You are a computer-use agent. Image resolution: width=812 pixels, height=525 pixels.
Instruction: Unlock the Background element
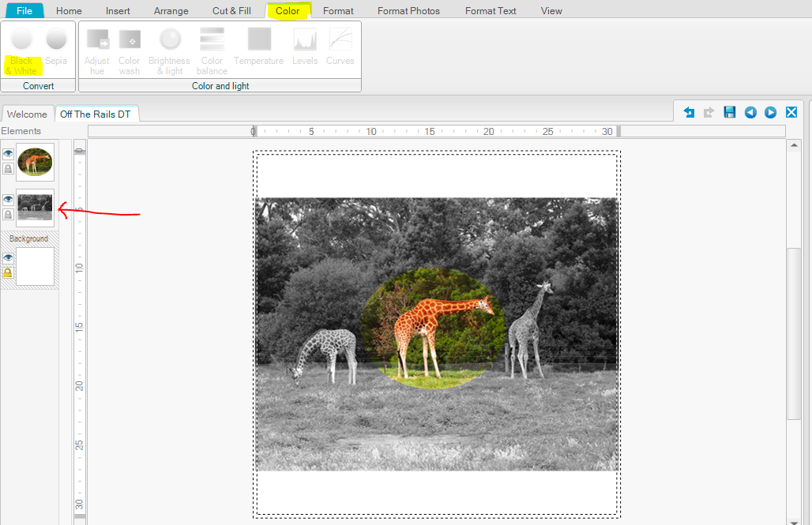point(8,273)
